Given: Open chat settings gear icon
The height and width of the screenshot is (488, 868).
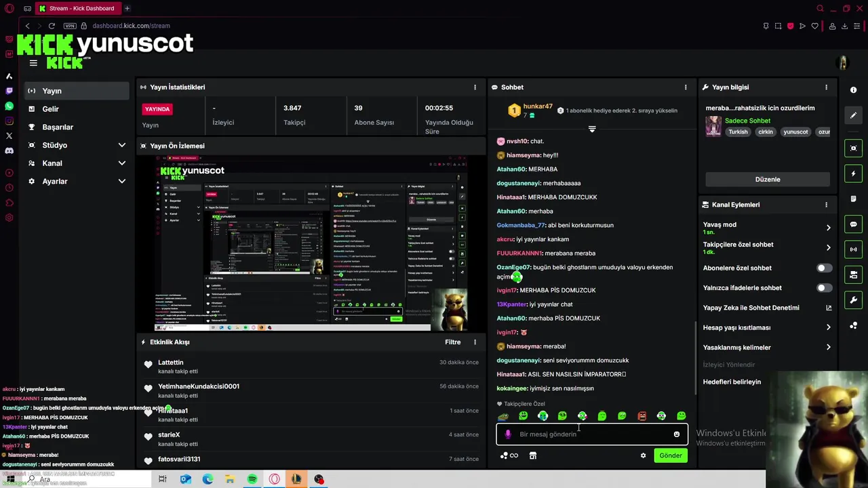Looking at the screenshot, I should (643, 455).
